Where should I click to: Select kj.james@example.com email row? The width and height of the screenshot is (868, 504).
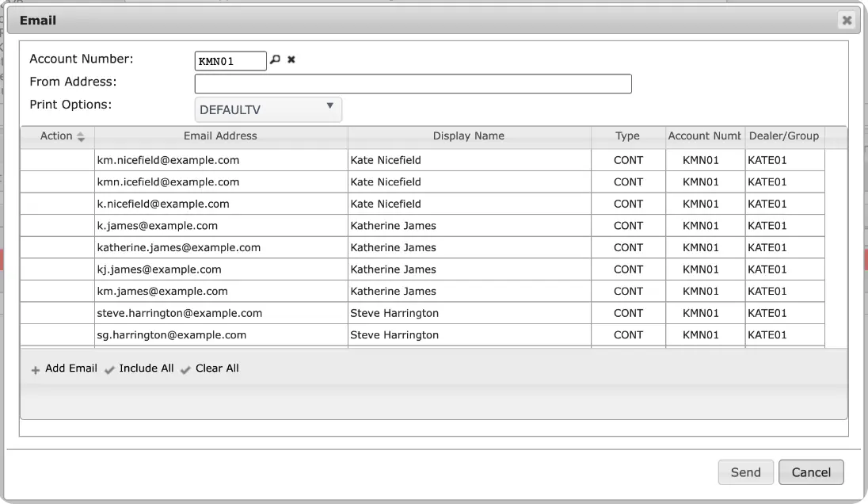coord(422,269)
